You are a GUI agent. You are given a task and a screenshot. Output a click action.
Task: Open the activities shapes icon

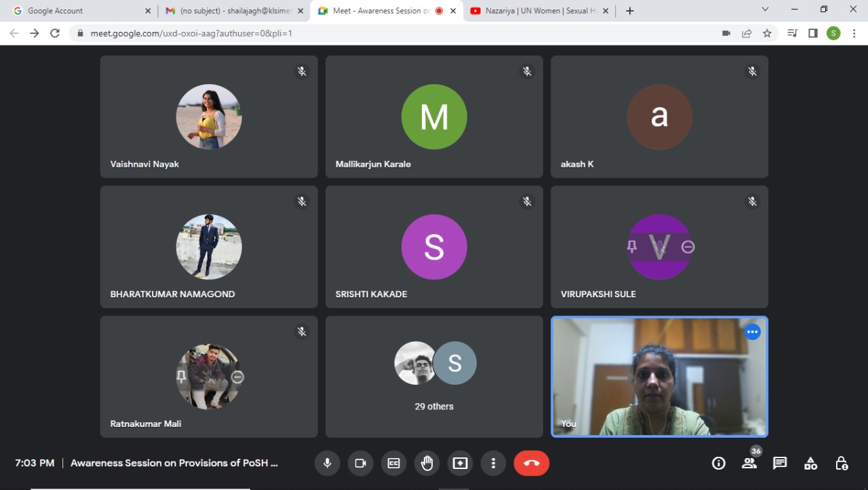810,463
